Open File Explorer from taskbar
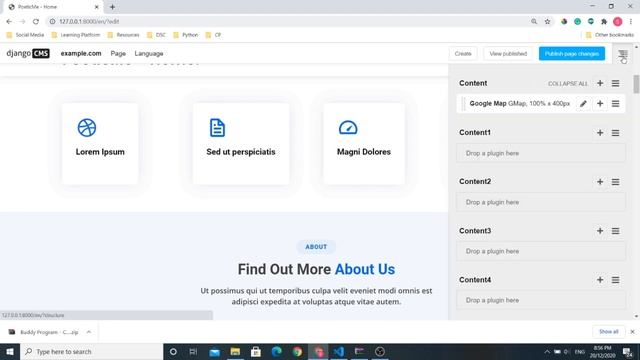The height and width of the screenshot is (360, 640). pyautogui.click(x=235, y=351)
